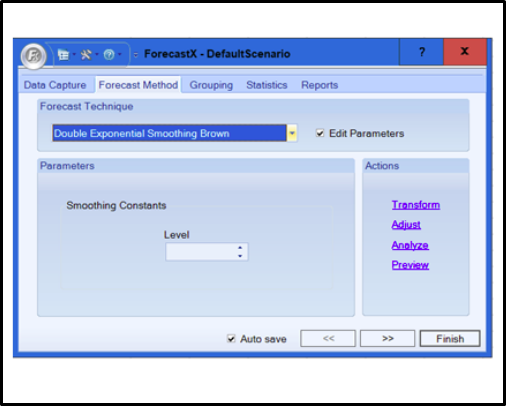The width and height of the screenshot is (506, 406).
Task: Toggle the Edit Parameters checkbox
Action: click(320, 133)
